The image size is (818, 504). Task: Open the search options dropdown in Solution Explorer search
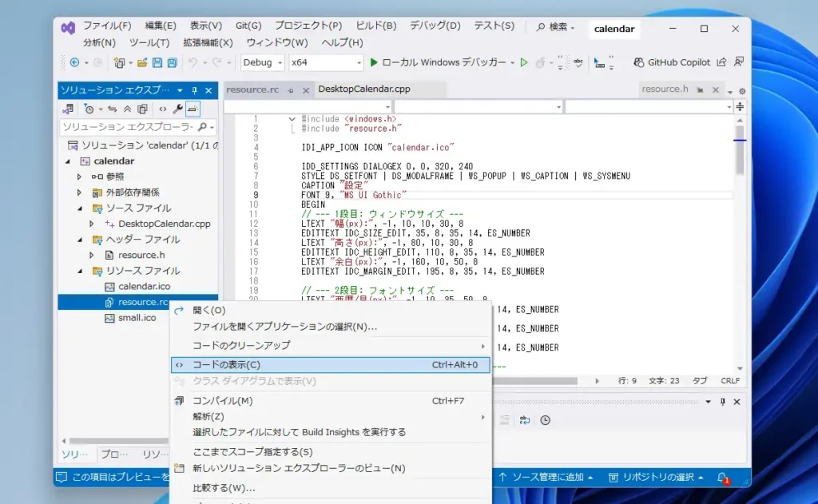click(212, 127)
